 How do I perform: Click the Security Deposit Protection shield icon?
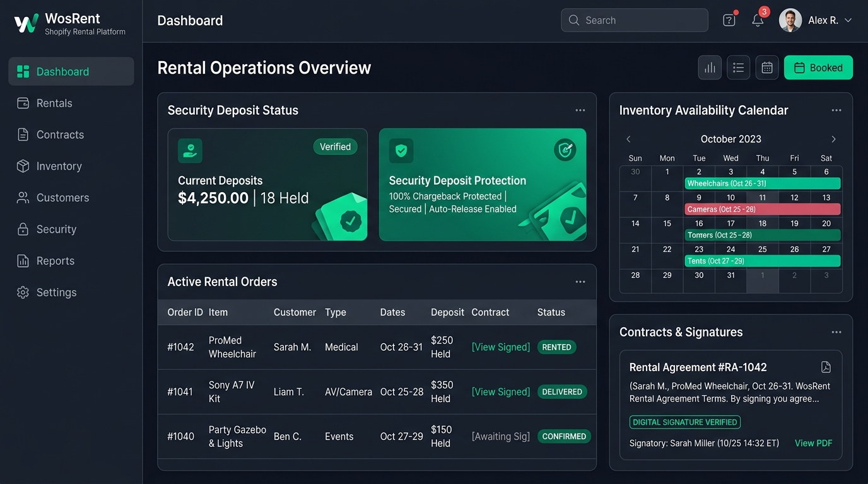pos(401,151)
